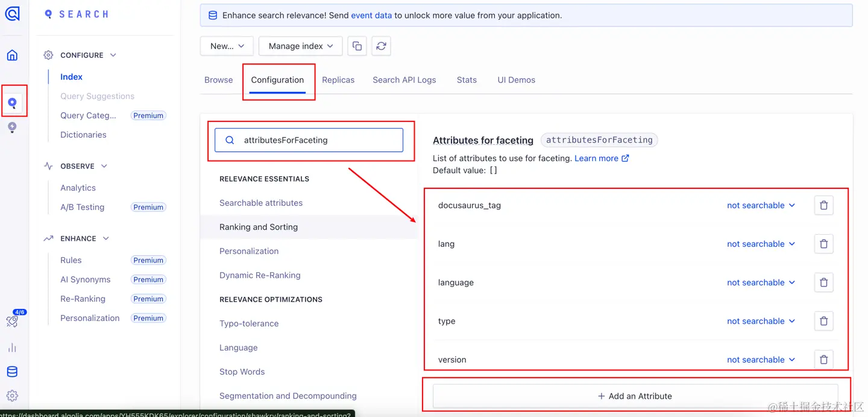Click the search magnifier in settings filter
The width and height of the screenshot is (868, 417).
coord(230,140)
